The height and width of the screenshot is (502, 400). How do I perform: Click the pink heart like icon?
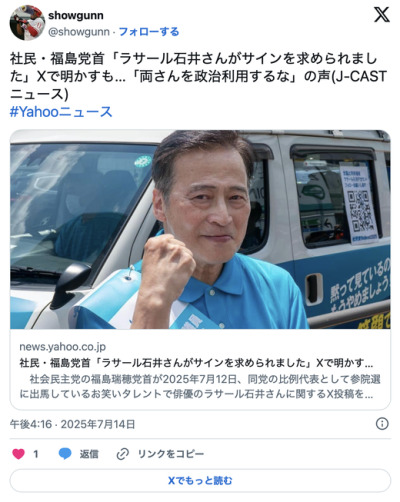click(x=19, y=454)
